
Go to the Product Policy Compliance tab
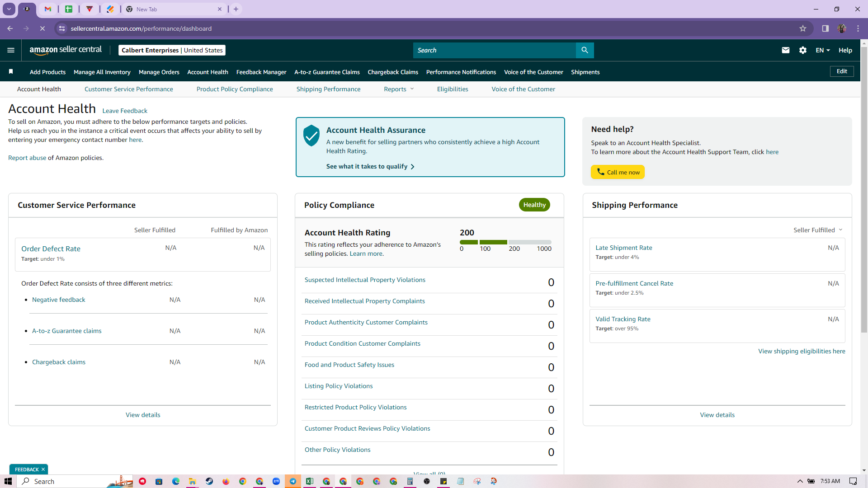(235, 89)
